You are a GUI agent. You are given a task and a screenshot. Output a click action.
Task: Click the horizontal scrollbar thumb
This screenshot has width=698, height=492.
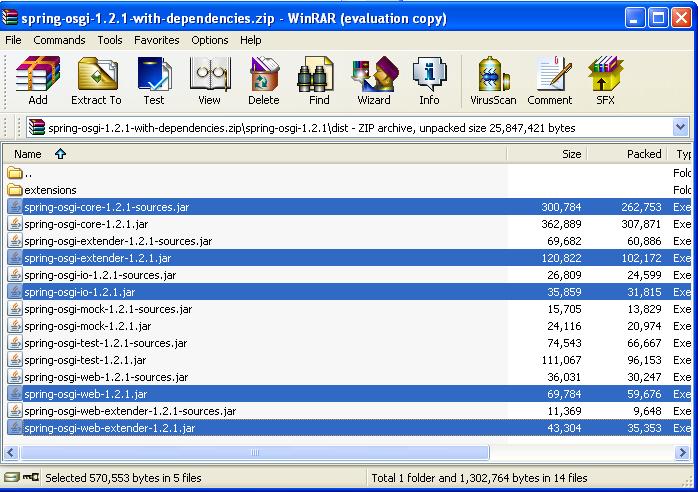pyautogui.click(x=255, y=453)
